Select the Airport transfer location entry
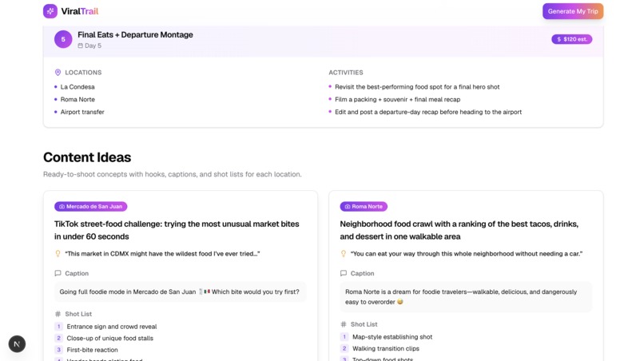Screen dimensions: 644x361 tap(82, 112)
